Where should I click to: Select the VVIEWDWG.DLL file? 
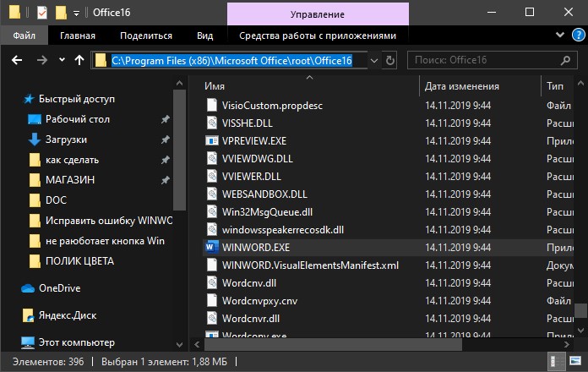(x=257, y=159)
